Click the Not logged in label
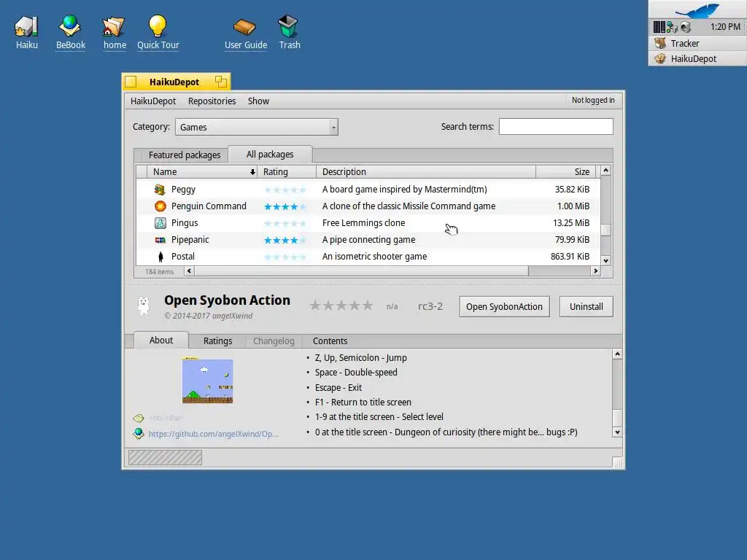 pos(593,100)
